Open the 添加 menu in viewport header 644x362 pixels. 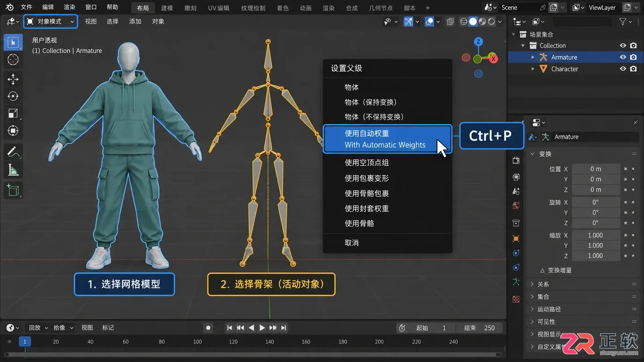click(135, 21)
